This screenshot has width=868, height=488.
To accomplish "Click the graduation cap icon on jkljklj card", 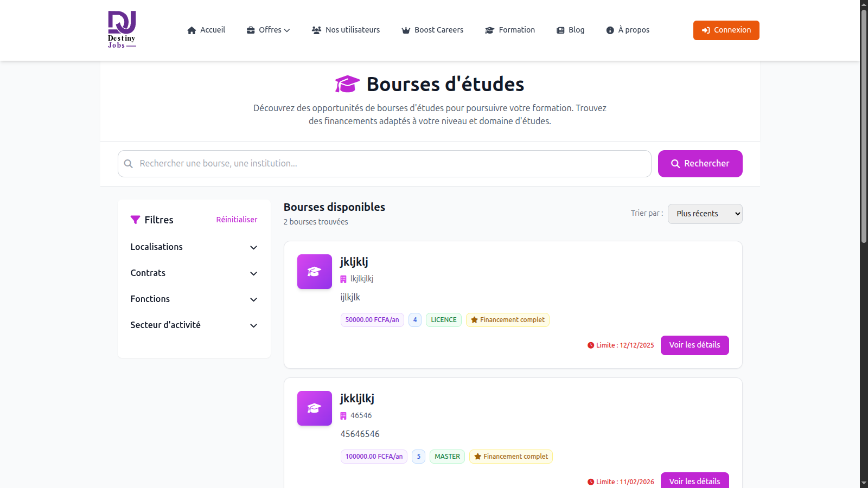I will [x=314, y=272].
